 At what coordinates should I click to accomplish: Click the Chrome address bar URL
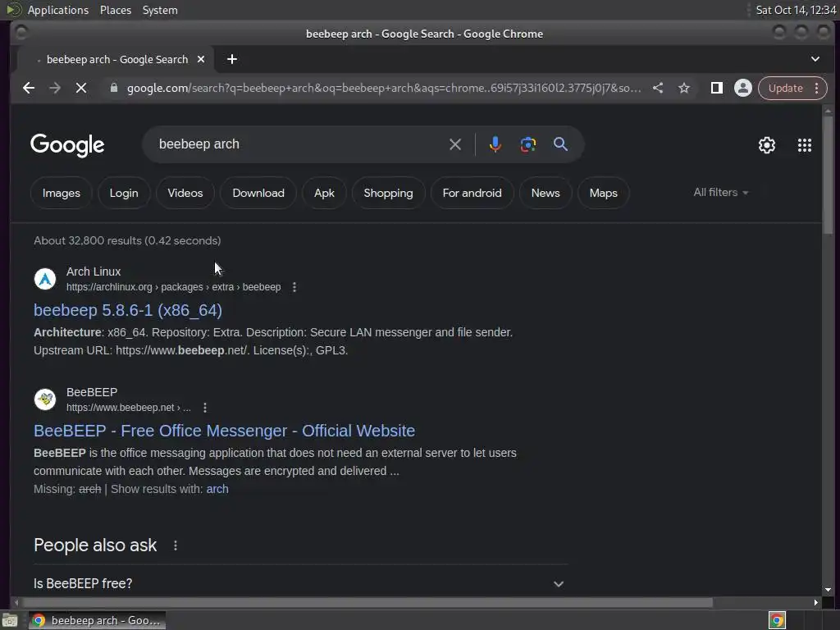pos(384,88)
